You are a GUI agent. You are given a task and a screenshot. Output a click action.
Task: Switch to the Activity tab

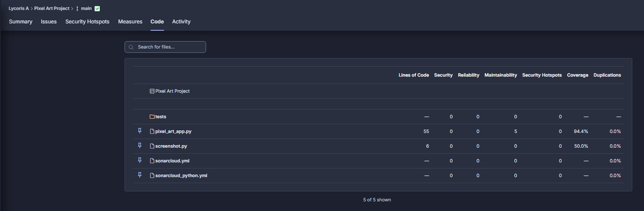tap(181, 21)
